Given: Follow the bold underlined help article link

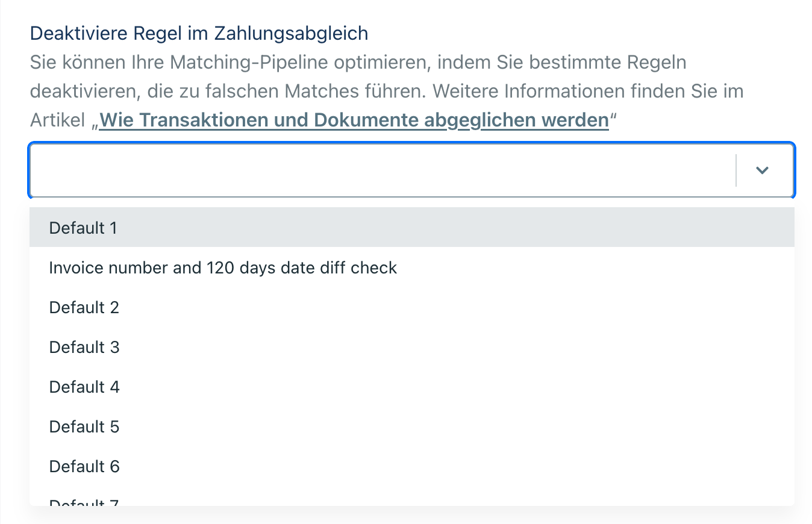Looking at the screenshot, I should pyautogui.click(x=354, y=120).
